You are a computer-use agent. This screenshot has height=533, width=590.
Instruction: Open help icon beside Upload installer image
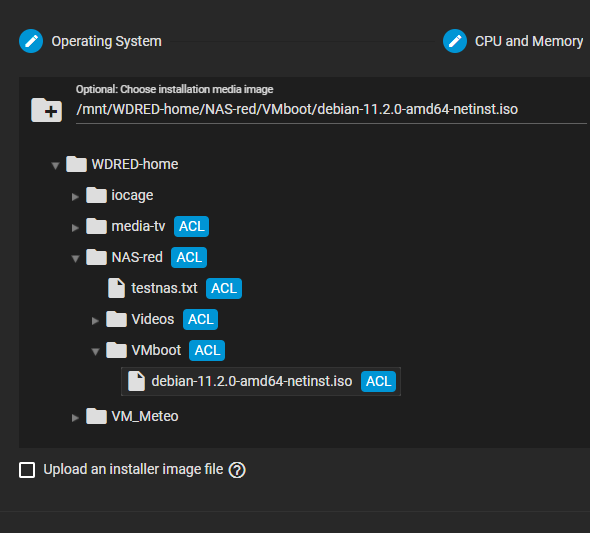click(x=237, y=470)
